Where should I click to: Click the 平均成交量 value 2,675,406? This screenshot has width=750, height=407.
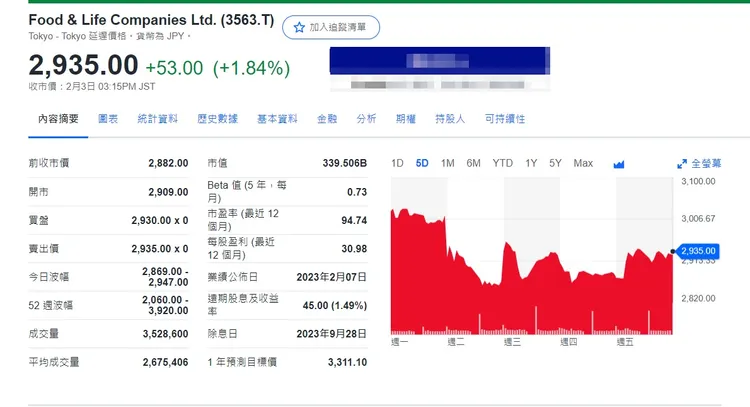(x=165, y=362)
